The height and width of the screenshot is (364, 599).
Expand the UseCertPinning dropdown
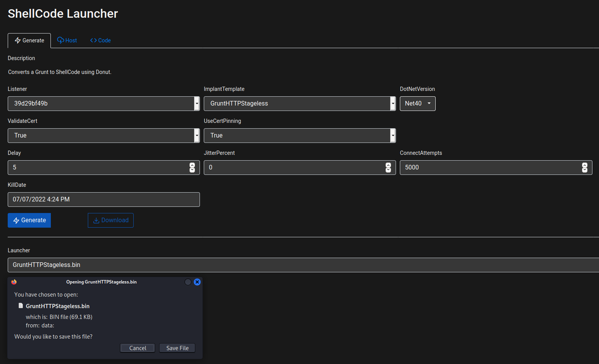[299, 136]
